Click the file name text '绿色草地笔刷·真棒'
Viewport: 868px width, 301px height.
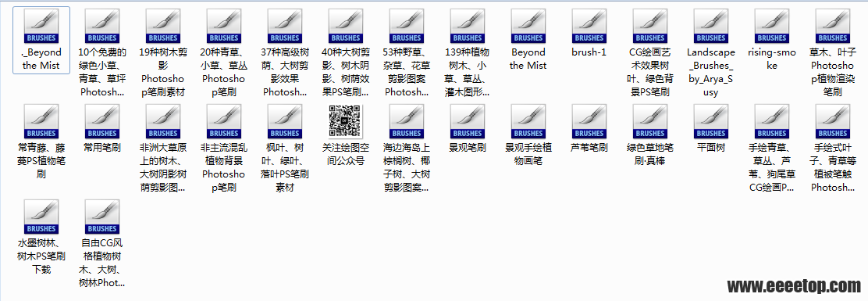click(650, 154)
